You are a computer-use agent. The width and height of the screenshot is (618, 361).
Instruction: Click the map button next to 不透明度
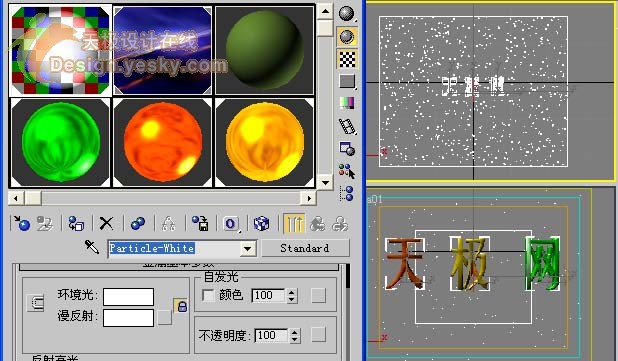[x=318, y=335]
